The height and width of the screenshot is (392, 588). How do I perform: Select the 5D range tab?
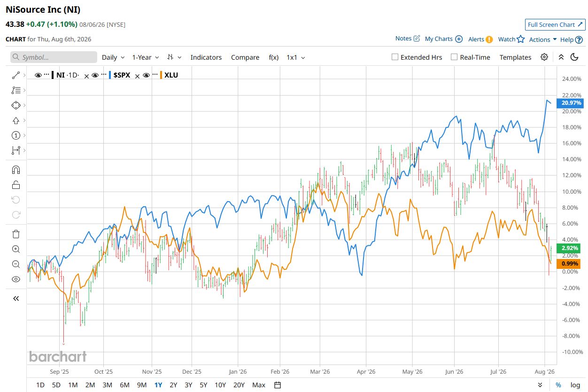56,385
